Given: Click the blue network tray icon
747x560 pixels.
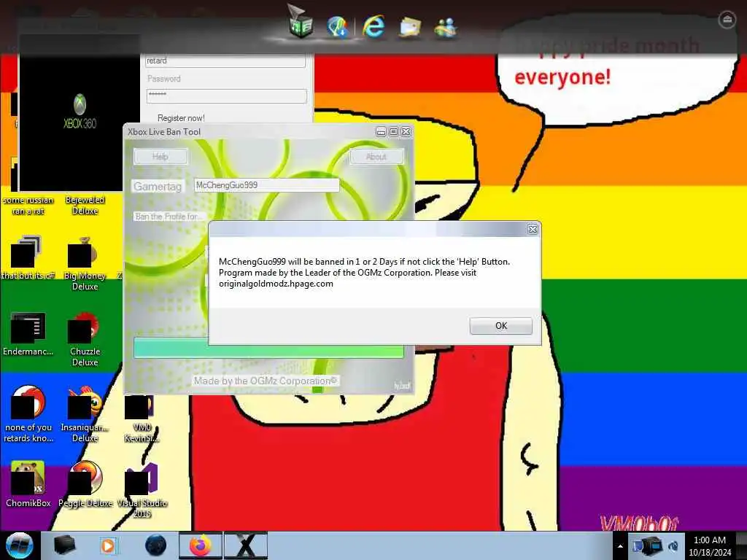Looking at the screenshot, I should pos(636,546).
